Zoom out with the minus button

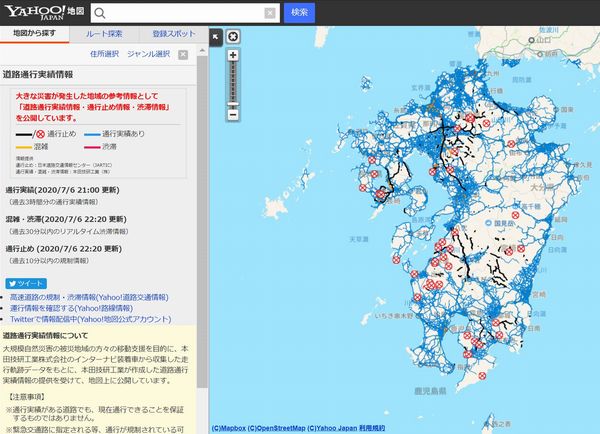point(233,114)
